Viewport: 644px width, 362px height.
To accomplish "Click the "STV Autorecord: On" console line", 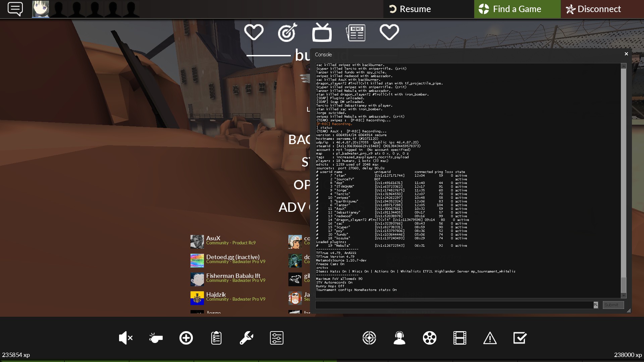I will [x=334, y=283].
